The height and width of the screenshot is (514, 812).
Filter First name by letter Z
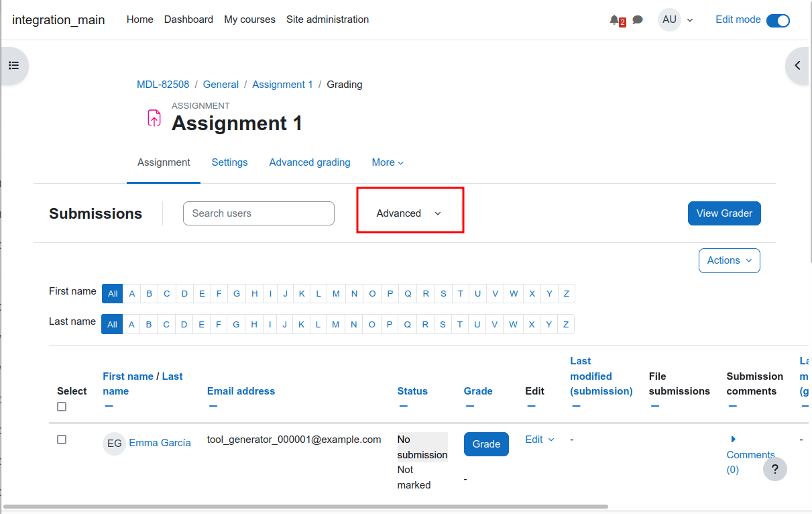[x=567, y=294]
